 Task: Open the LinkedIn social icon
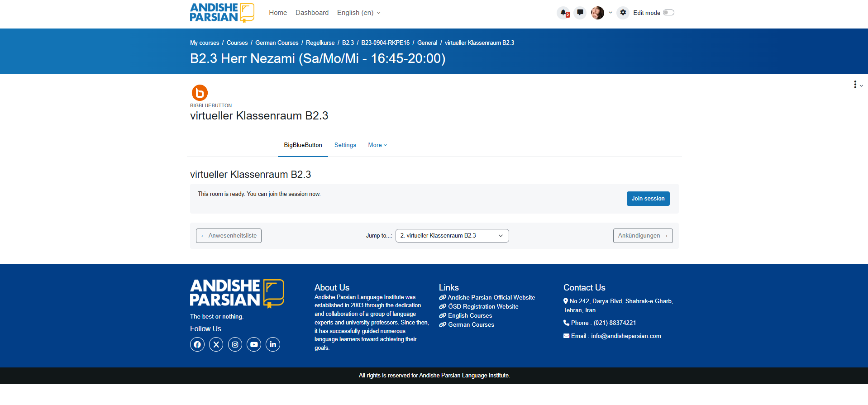[x=273, y=344]
